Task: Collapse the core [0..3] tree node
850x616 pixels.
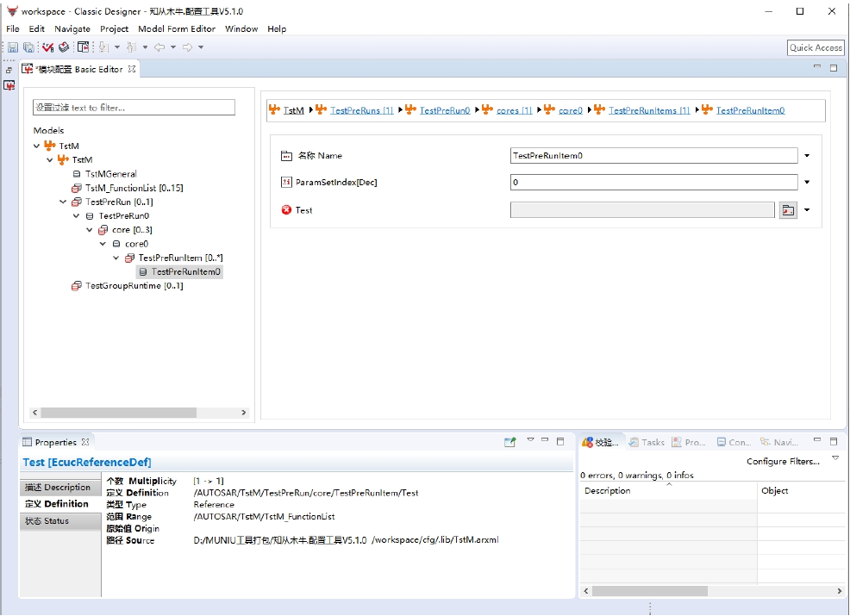Action: tap(90, 230)
